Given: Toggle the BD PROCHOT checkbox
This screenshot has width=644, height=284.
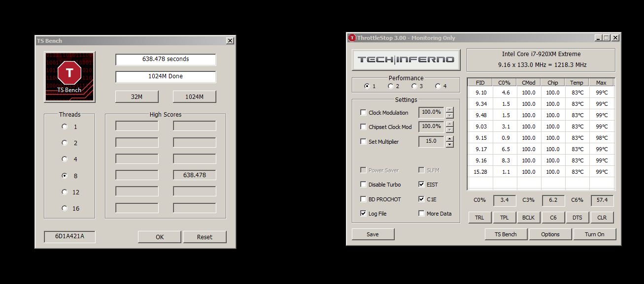Looking at the screenshot, I should [x=364, y=199].
